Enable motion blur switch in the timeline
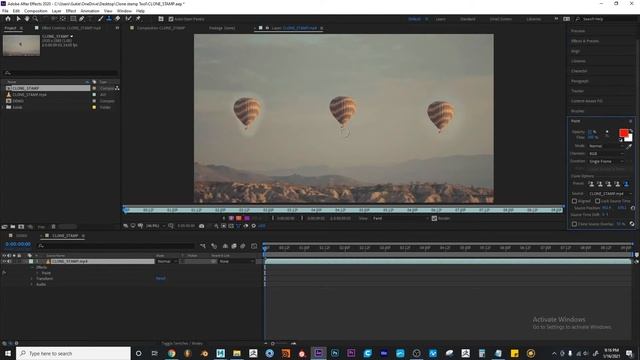This screenshot has width=640, height=360. 243,246
